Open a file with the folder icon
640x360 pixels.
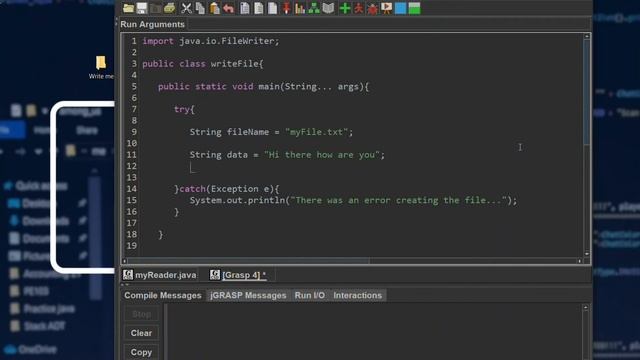click(129, 8)
